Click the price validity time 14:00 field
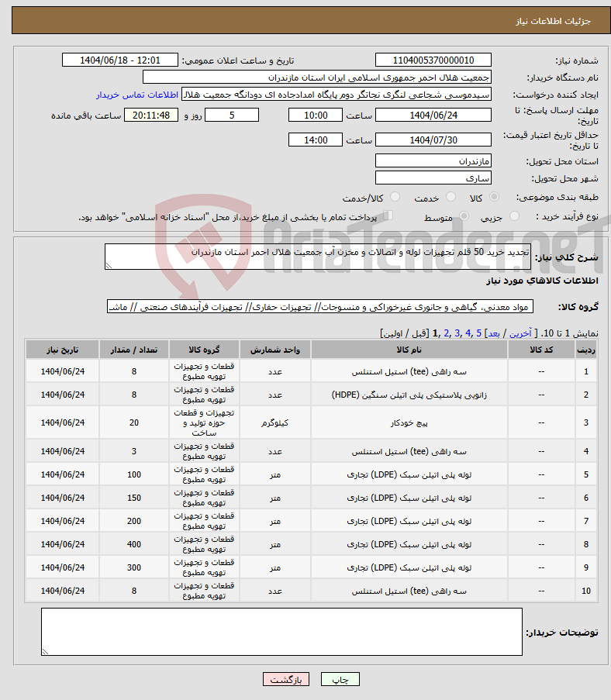611x700 pixels. (316, 140)
